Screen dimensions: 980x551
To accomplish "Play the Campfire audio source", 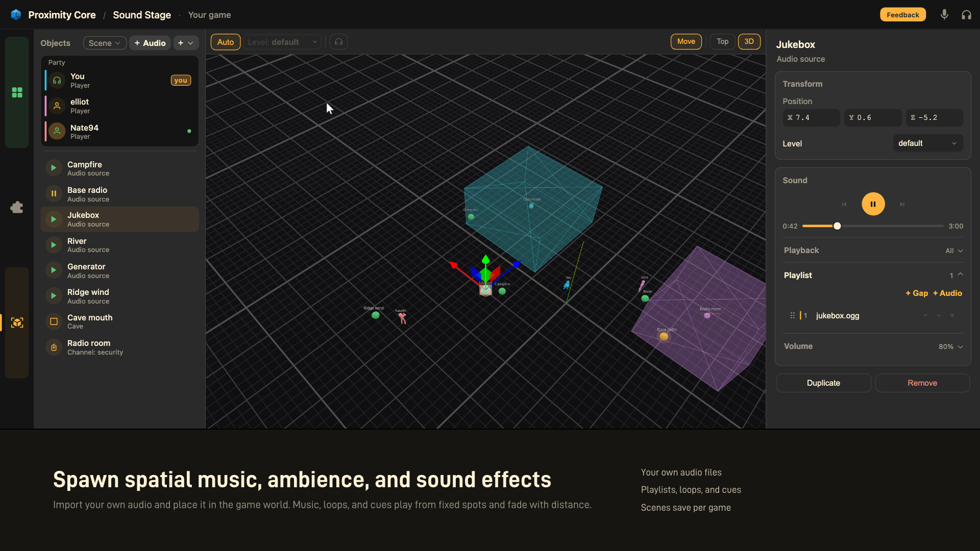I will 54,168.
